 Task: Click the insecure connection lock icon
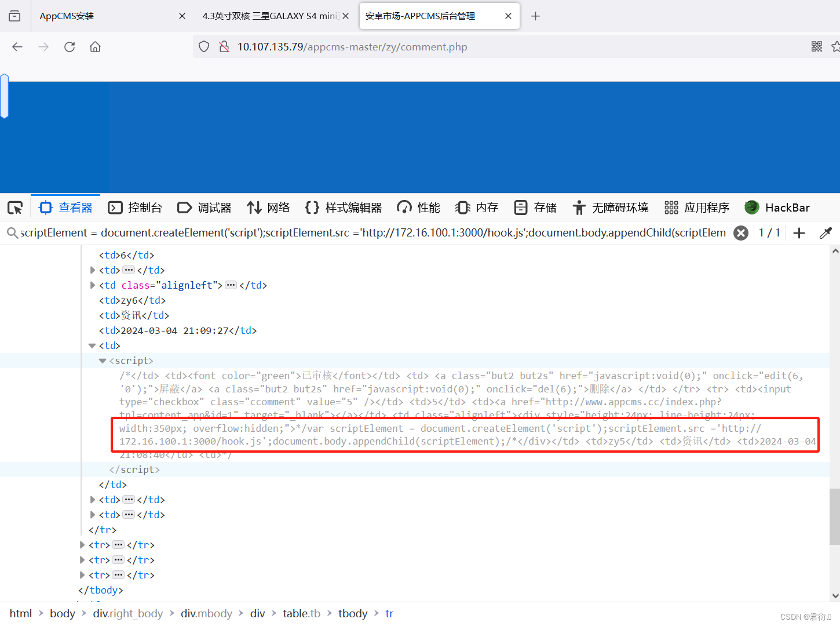point(224,47)
